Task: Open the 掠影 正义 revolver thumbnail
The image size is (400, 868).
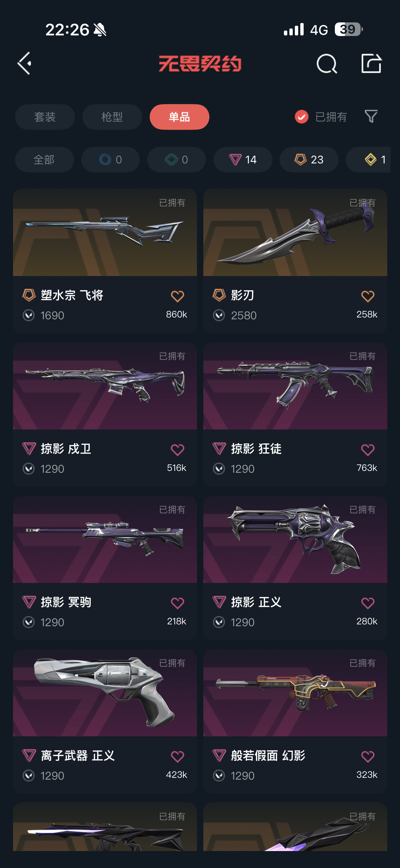Action: coord(295,539)
